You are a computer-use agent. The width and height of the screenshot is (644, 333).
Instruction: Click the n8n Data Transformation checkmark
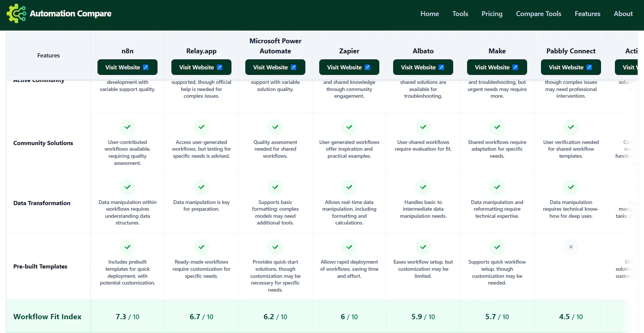pyautogui.click(x=127, y=187)
